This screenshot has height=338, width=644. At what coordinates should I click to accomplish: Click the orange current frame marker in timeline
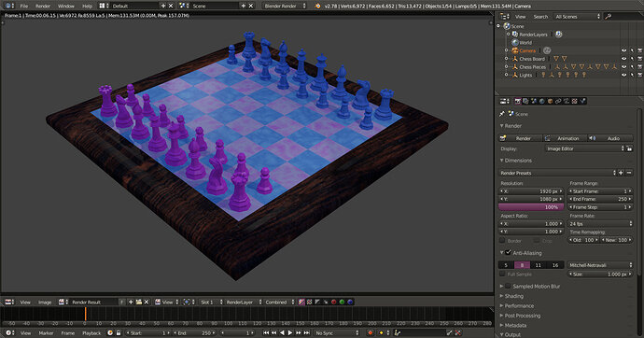(x=86, y=314)
